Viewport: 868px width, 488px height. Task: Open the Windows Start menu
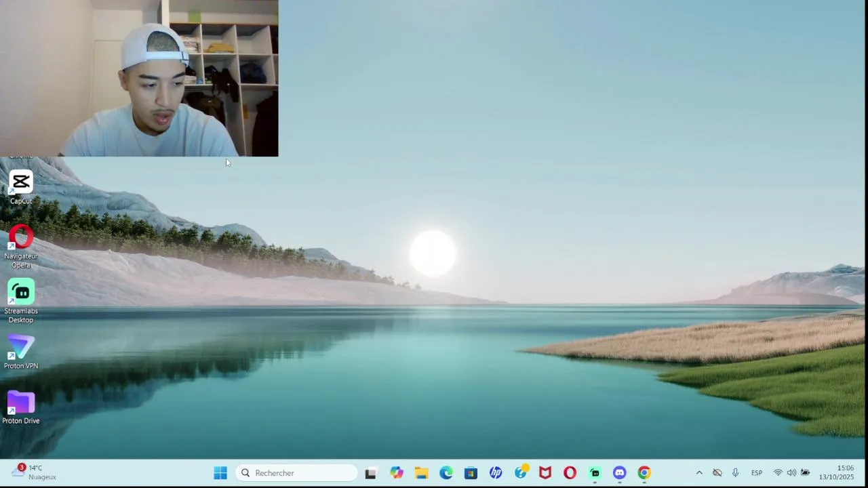pos(220,473)
